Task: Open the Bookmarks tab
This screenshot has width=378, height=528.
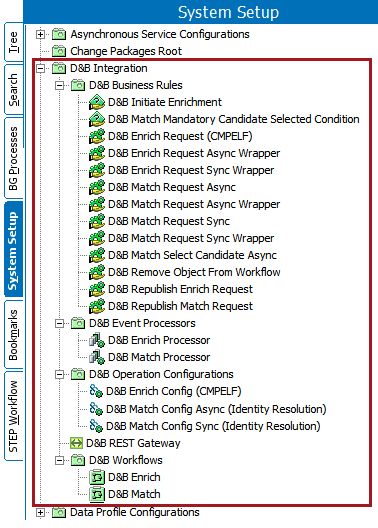Action: tap(13, 335)
